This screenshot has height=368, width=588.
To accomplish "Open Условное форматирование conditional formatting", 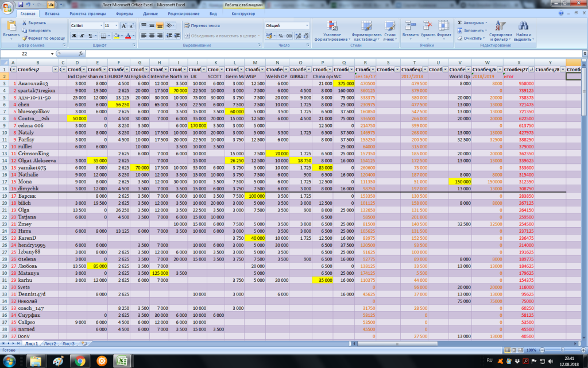I will 332,26.
